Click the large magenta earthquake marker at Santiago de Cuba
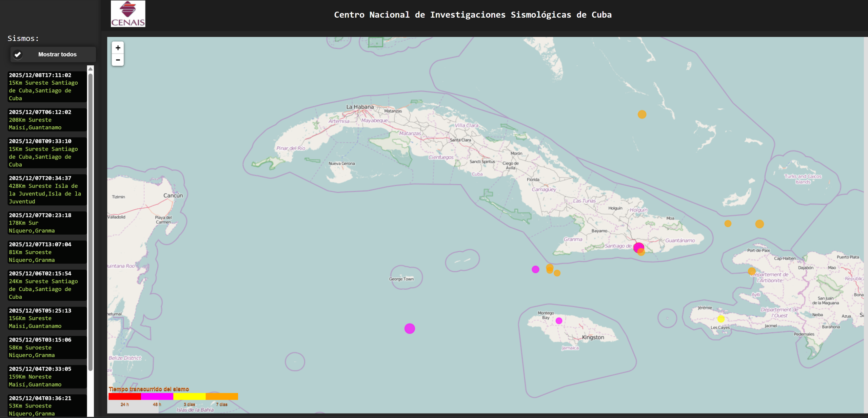The image size is (868, 418). tap(638, 247)
